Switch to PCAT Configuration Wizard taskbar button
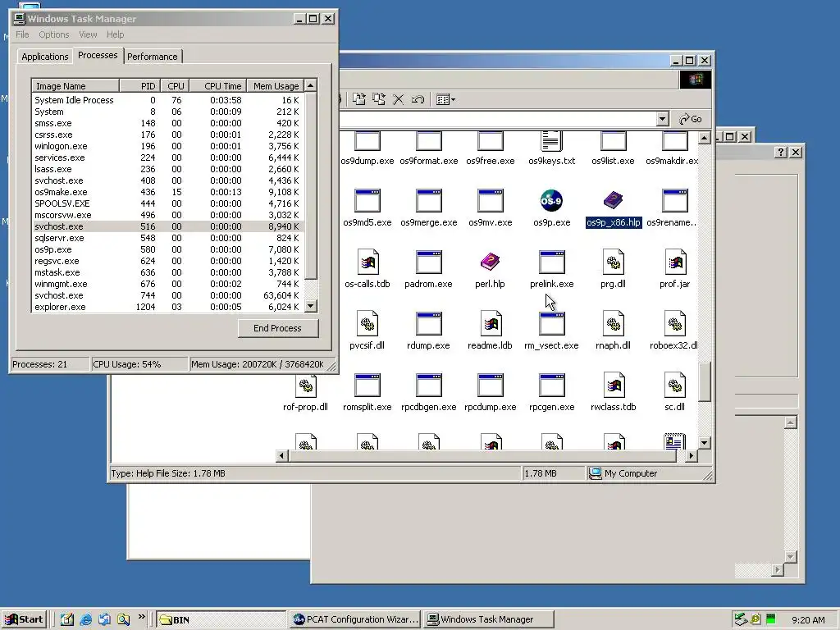Viewport: 840px width, 630px height. point(356,619)
